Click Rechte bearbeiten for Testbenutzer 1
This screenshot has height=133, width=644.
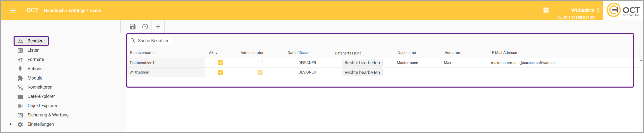[x=362, y=63]
